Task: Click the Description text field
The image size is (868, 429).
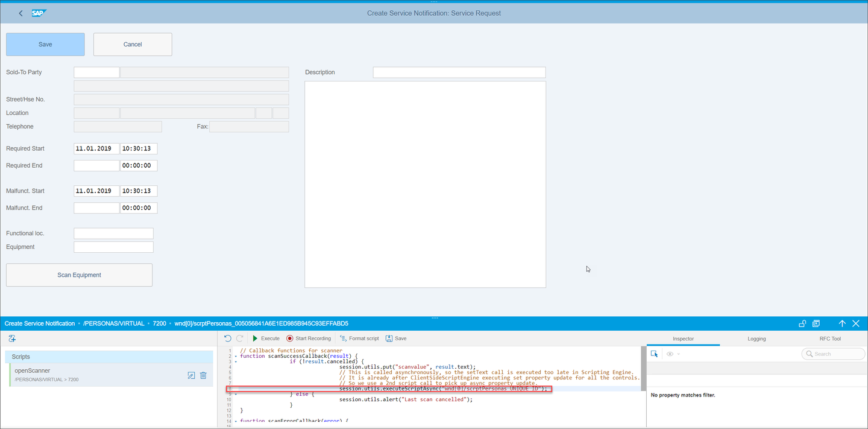Action: [x=459, y=72]
